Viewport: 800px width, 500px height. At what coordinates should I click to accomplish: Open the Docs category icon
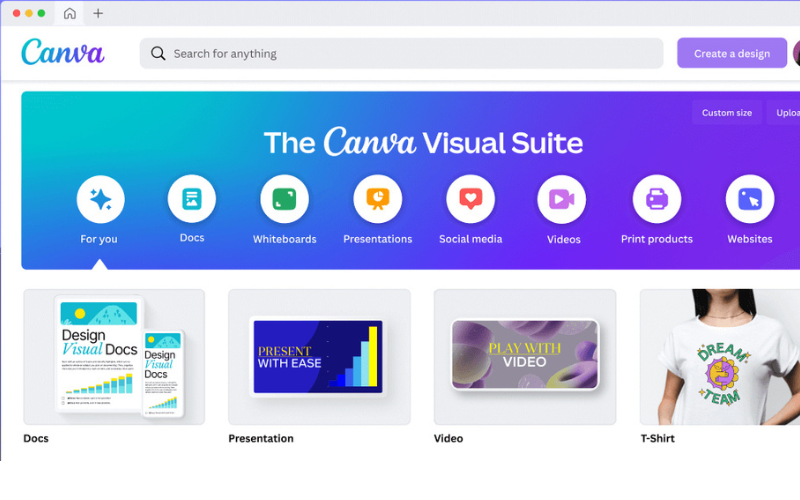tap(192, 199)
